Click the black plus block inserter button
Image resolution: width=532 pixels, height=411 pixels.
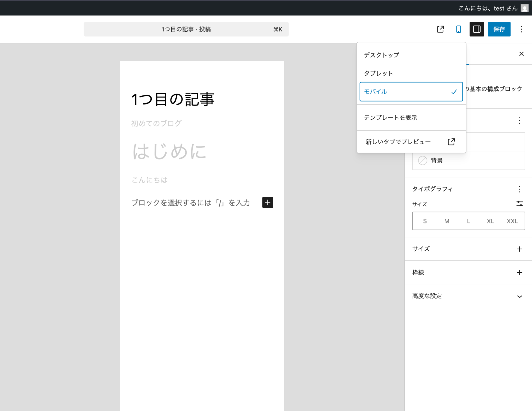pos(268,202)
